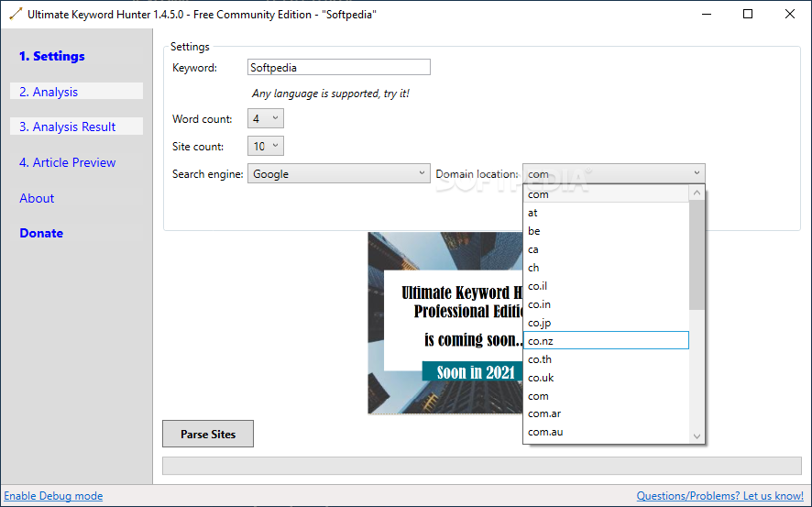Viewport: 812px width, 507px height.
Task: Select 'co.jp' domain option
Action: click(607, 323)
